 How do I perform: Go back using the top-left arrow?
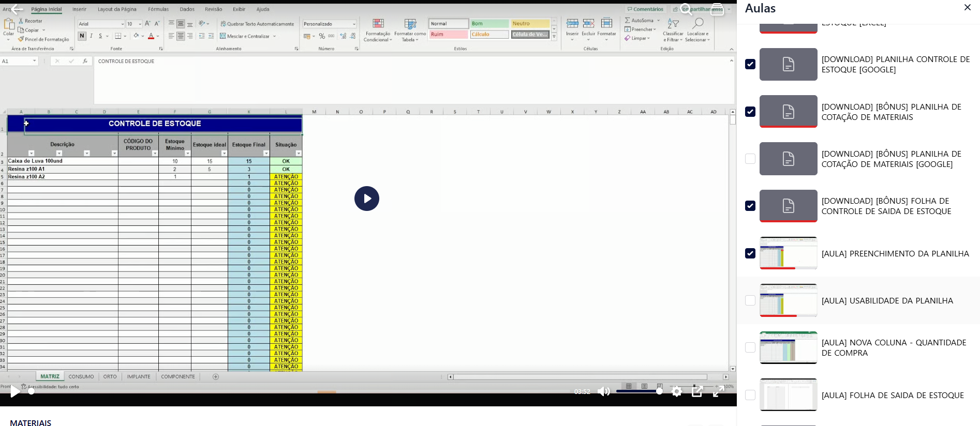pos(17,9)
